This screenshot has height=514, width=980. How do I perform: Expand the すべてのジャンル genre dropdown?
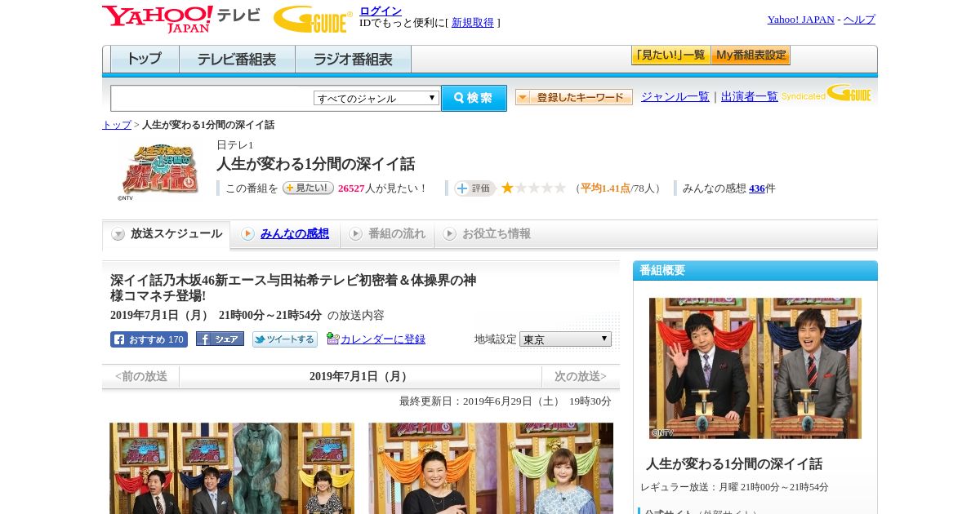pyautogui.click(x=376, y=98)
